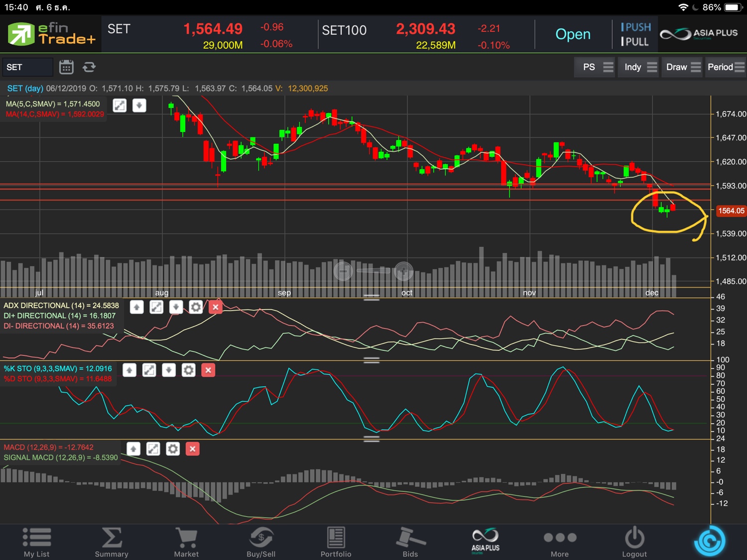This screenshot has height=560, width=747.
Task: Tap MA(14,C,SMAV) legend value
Action: 55,114
